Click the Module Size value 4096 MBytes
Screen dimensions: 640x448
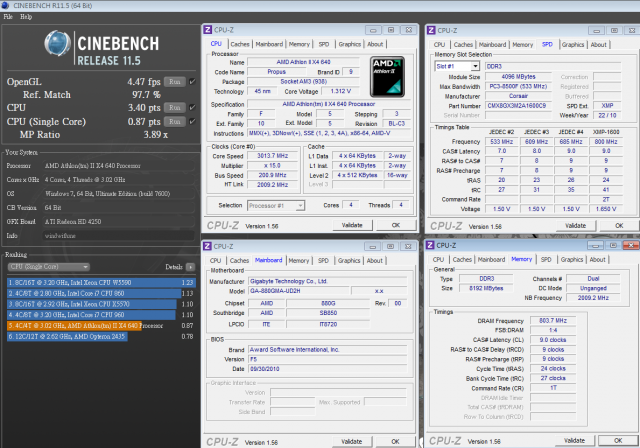tap(518, 77)
